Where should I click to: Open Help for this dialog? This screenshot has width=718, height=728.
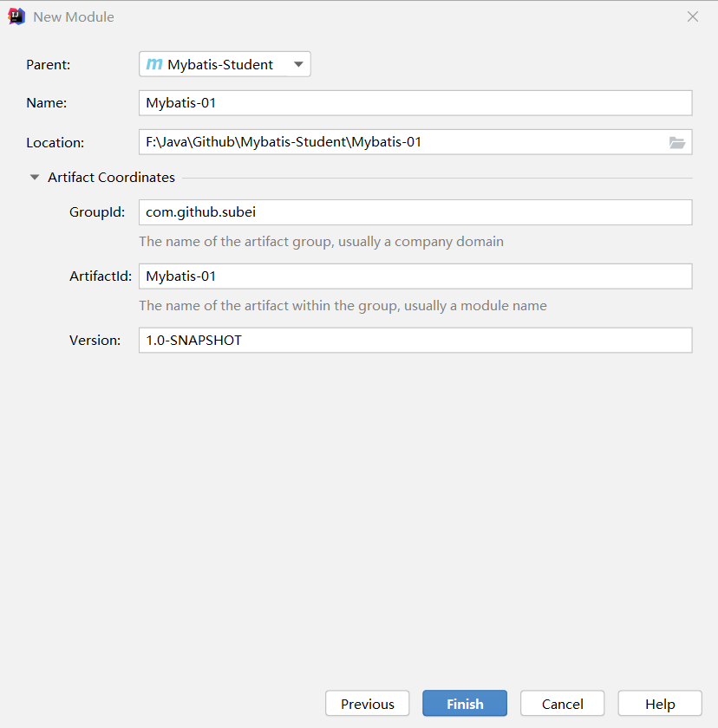pos(659,704)
